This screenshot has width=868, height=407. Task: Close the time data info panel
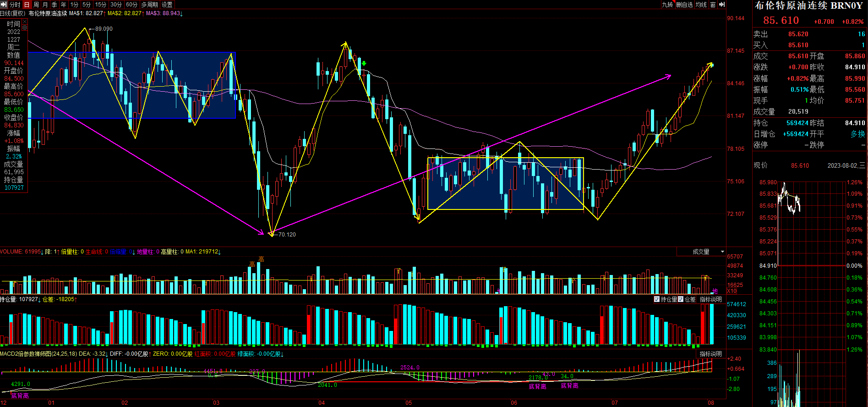[x=24, y=21]
